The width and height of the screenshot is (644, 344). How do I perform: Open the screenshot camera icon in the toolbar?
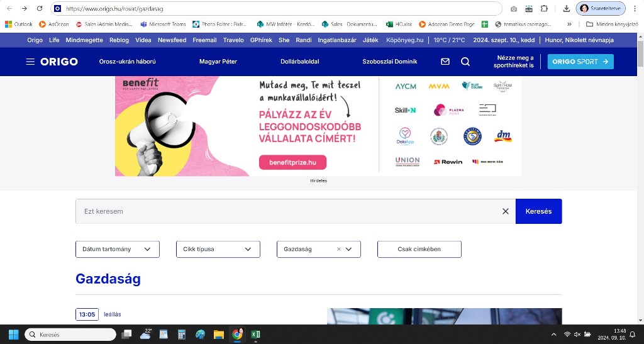pos(514,9)
